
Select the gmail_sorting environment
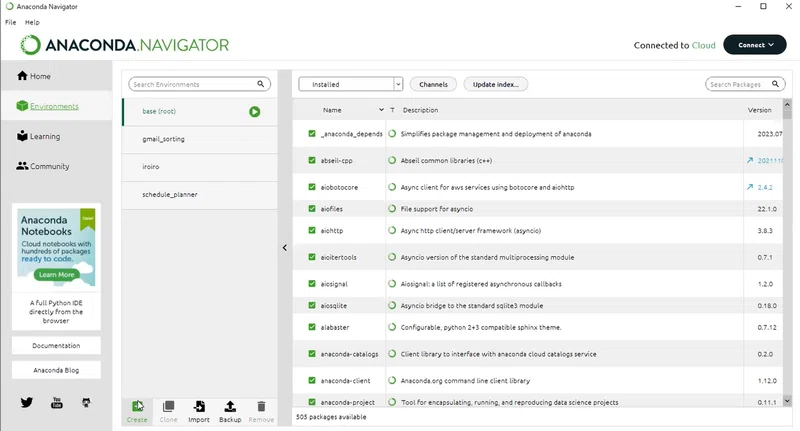point(199,139)
